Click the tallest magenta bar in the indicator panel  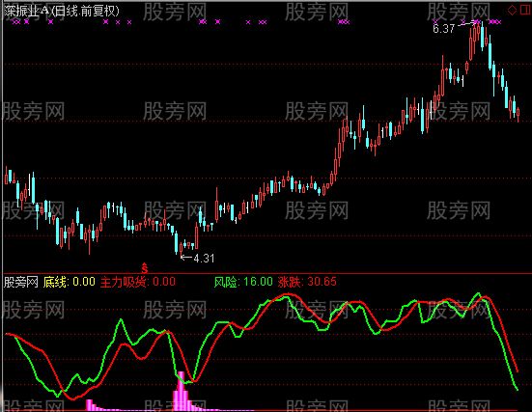[182, 391]
